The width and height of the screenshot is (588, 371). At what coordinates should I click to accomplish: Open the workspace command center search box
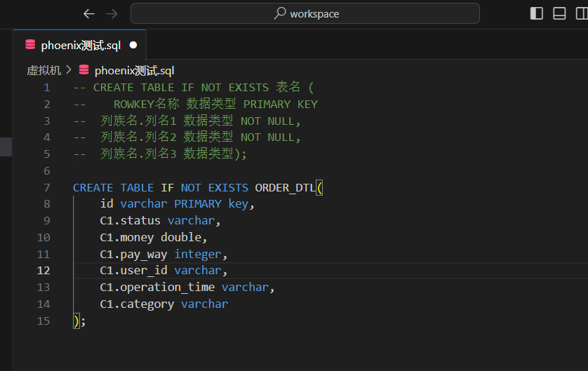pyautogui.click(x=305, y=13)
